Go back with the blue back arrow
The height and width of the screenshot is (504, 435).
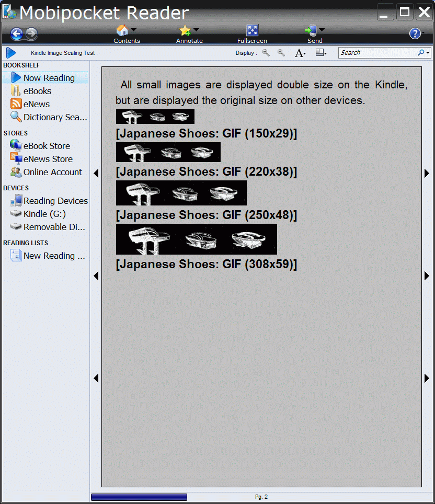pyautogui.click(x=16, y=34)
